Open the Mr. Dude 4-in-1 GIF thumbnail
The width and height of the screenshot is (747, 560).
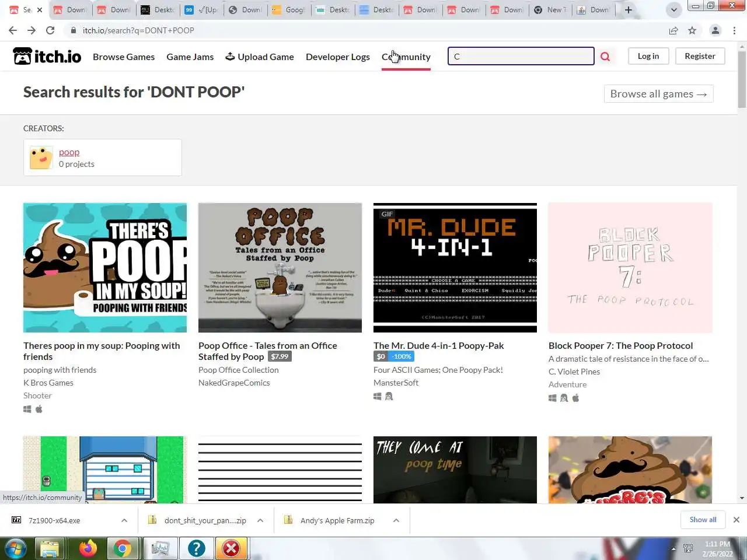tap(455, 268)
